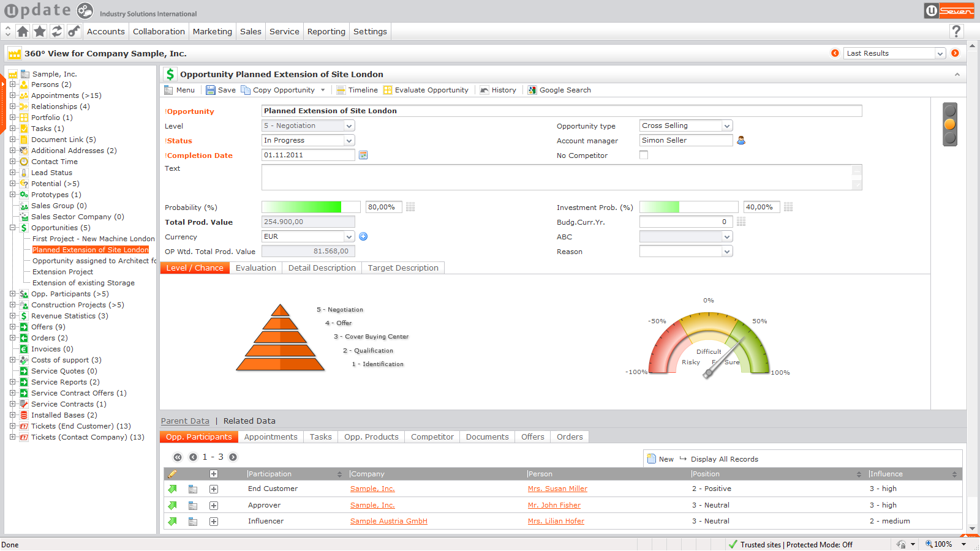This screenshot has width=980, height=551.
Task: Open the Opp. Products tab
Action: (371, 437)
